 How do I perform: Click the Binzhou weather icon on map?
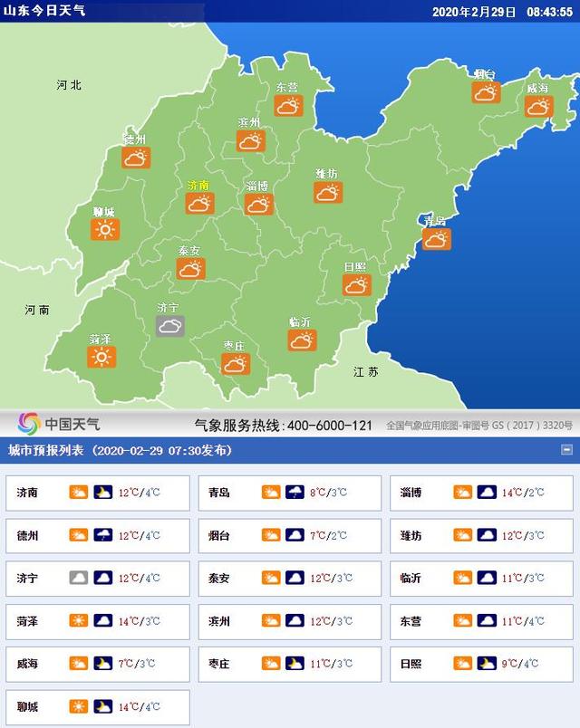(251, 141)
